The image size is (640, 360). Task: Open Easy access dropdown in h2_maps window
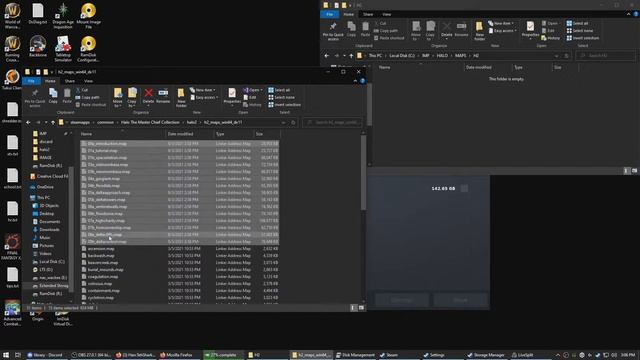pos(204,97)
